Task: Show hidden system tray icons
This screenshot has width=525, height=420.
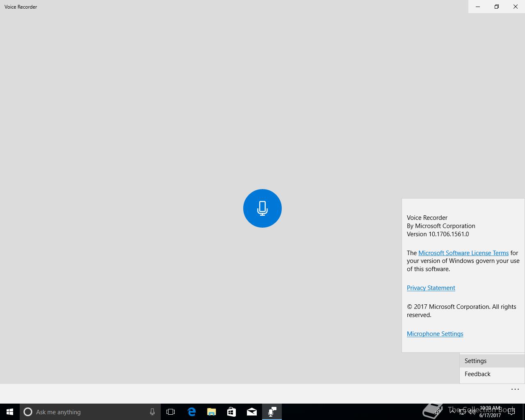Action: pos(452,412)
